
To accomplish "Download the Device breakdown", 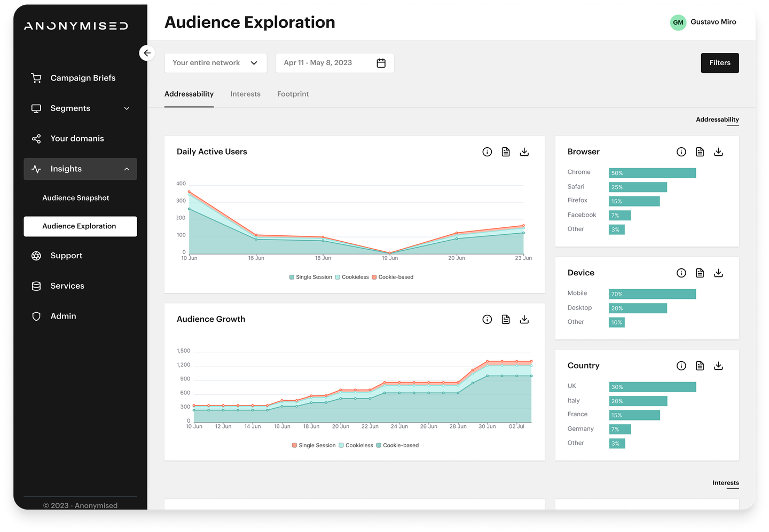I will pyautogui.click(x=719, y=273).
